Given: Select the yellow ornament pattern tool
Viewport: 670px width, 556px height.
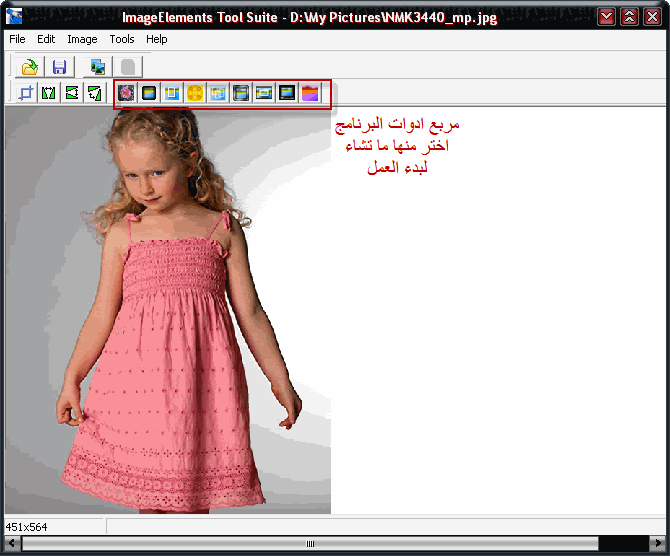Looking at the screenshot, I should [x=195, y=93].
